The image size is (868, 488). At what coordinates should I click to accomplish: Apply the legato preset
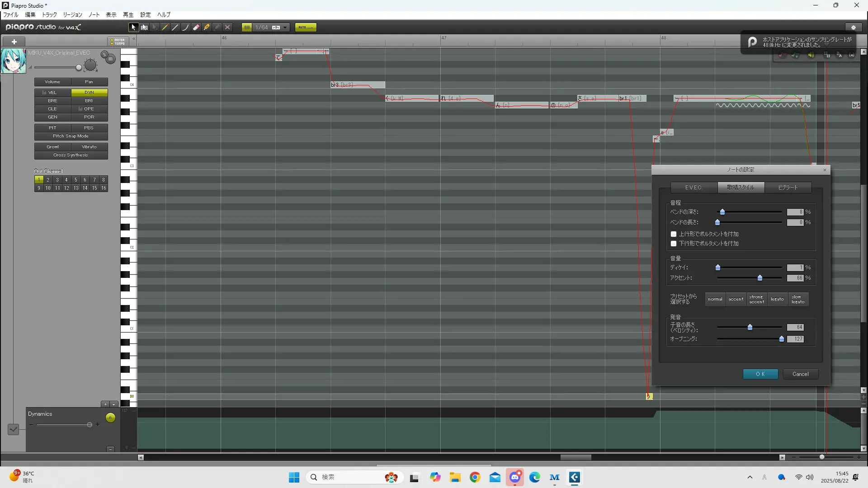[x=777, y=299]
